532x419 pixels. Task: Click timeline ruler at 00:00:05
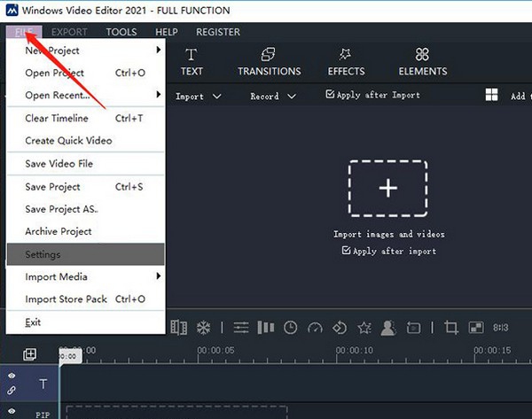(x=215, y=350)
